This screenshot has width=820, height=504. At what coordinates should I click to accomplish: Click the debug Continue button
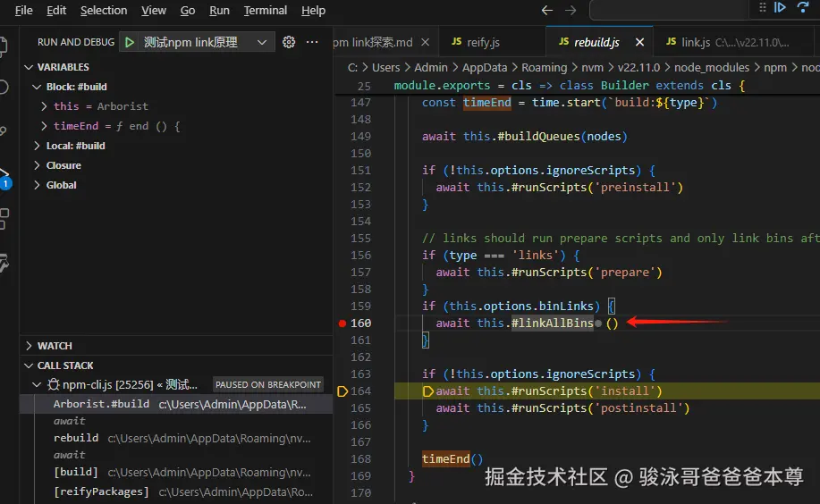[780, 7]
